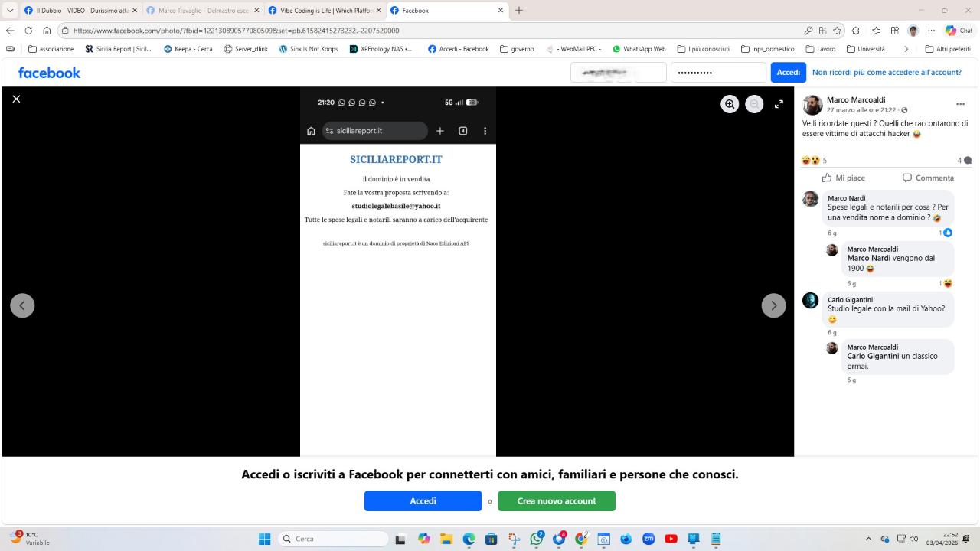Open WhatsApp from Windows taskbar
The height and width of the screenshot is (551, 980).
coord(536,539)
